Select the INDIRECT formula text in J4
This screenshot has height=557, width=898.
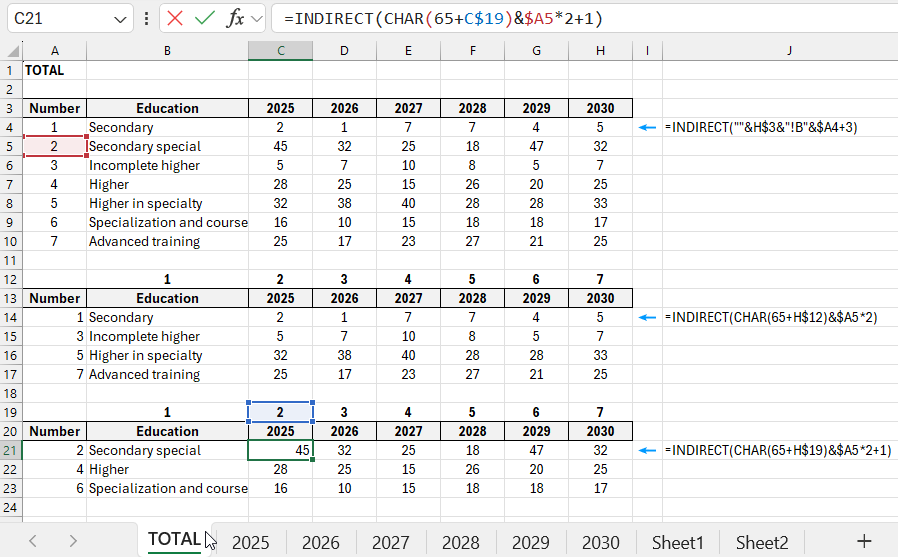[x=761, y=127]
